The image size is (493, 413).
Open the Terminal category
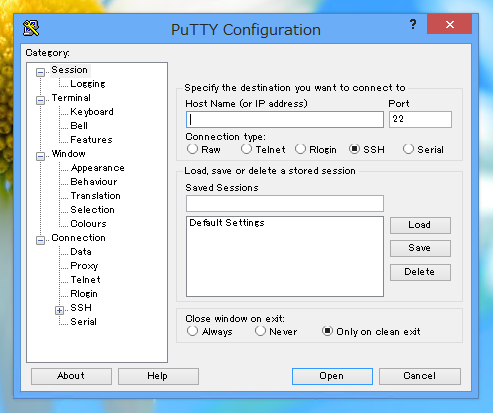click(71, 98)
